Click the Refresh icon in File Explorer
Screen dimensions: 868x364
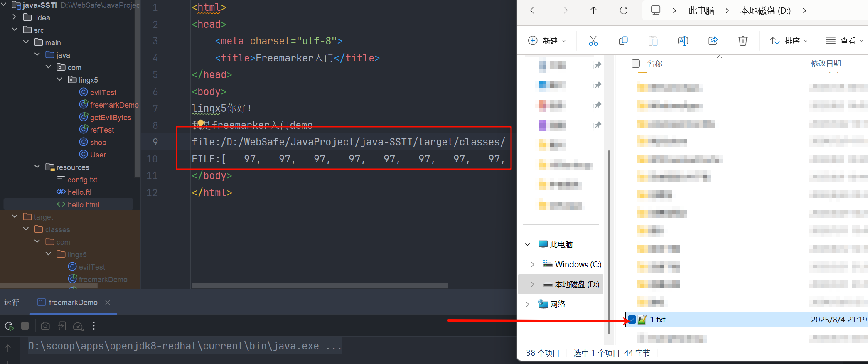[624, 10]
